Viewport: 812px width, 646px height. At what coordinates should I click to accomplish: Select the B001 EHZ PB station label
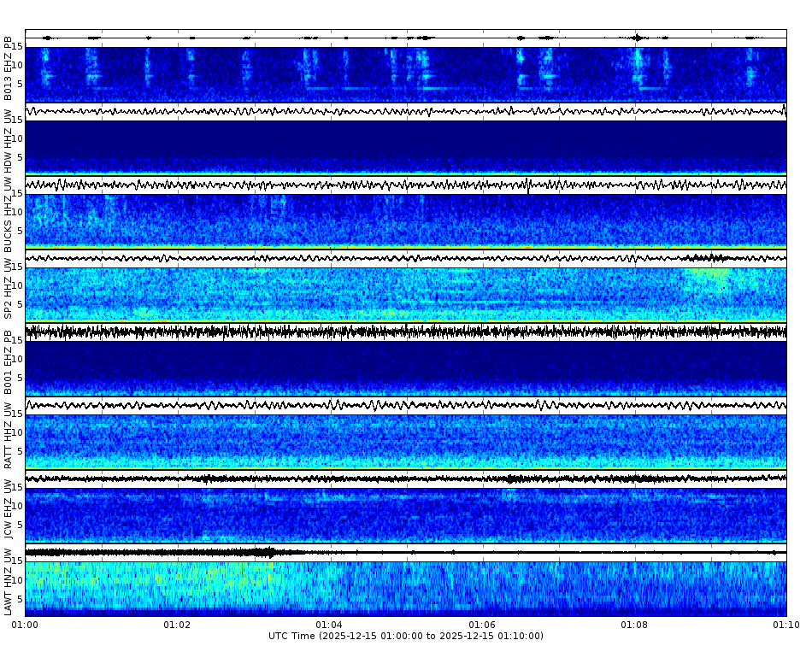point(9,363)
